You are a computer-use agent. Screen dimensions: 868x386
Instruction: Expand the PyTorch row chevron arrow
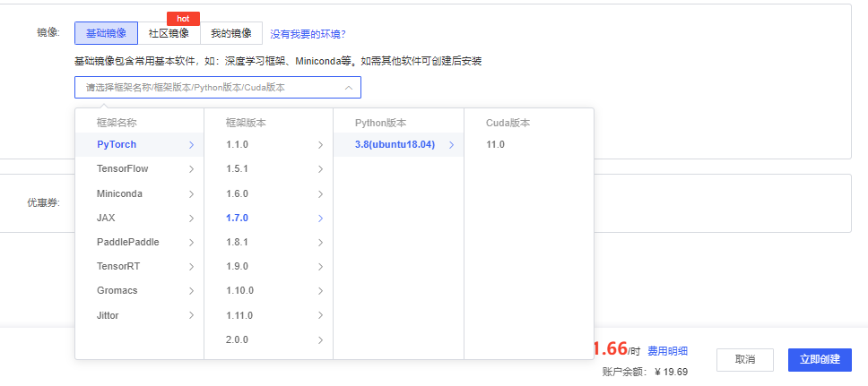tap(192, 145)
